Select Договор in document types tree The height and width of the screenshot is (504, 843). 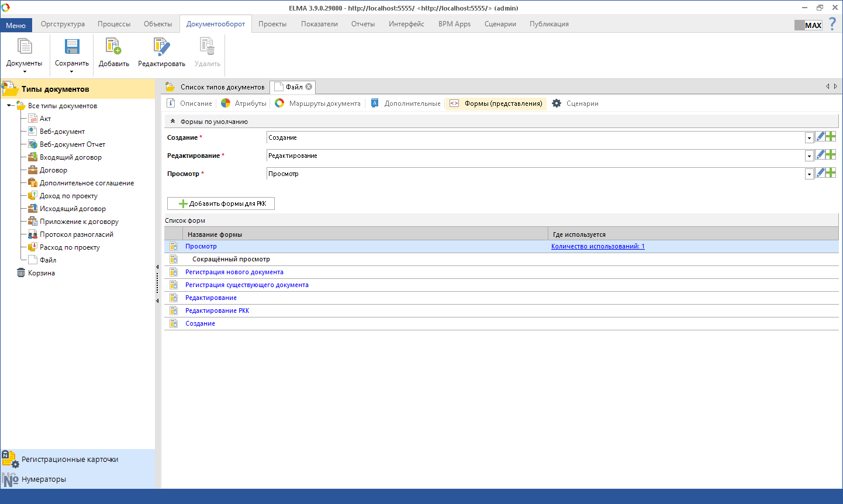(x=53, y=170)
